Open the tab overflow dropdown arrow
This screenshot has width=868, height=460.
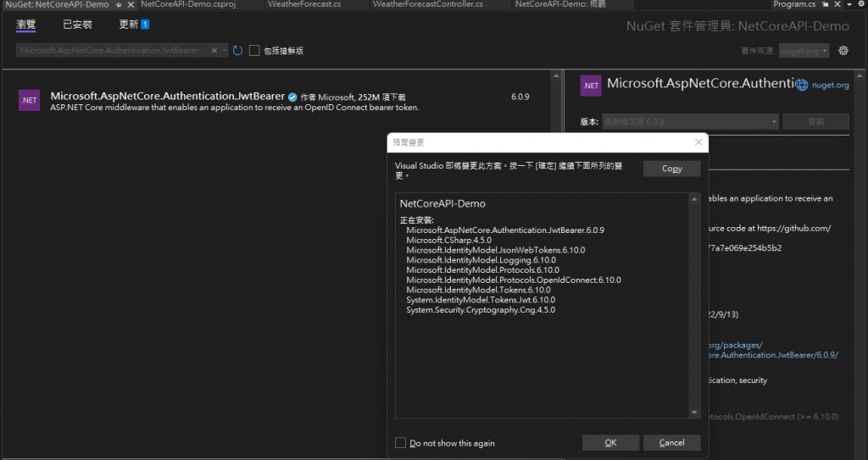[x=849, y=4]
